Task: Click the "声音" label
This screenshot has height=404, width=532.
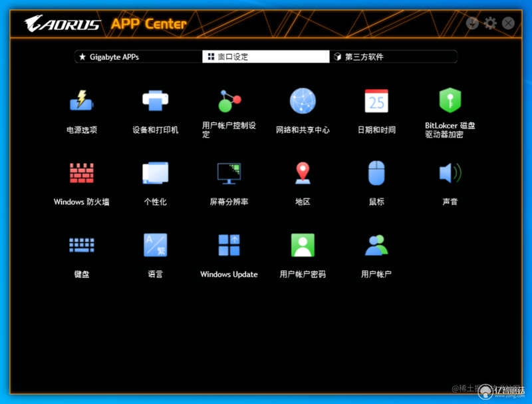Action: [x=450, y=202]
